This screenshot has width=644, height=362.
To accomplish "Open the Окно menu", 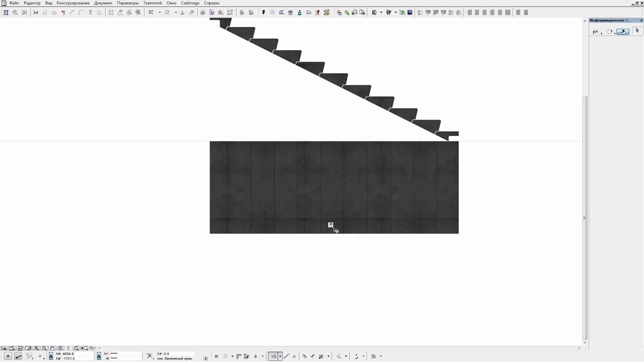I will pyautogui.click(x=172, y=3).
